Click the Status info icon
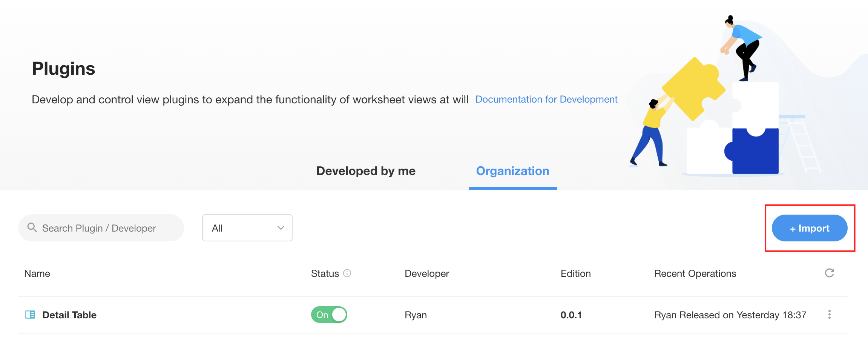This screenshot has height=347, width=868. [x=347, y=273]
